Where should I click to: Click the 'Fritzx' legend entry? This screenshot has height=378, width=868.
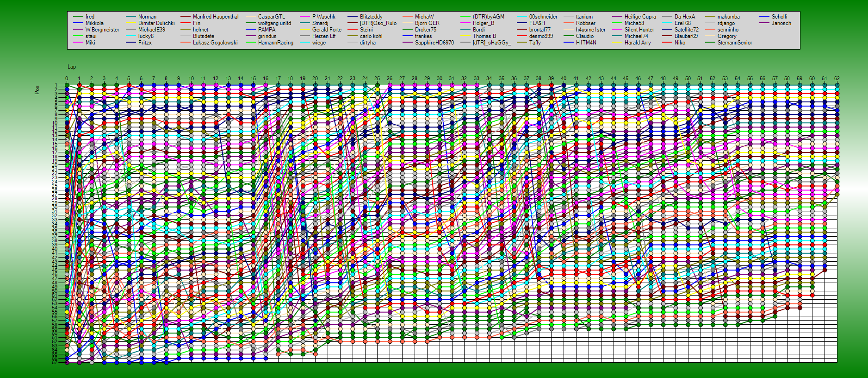click(145, 43)
